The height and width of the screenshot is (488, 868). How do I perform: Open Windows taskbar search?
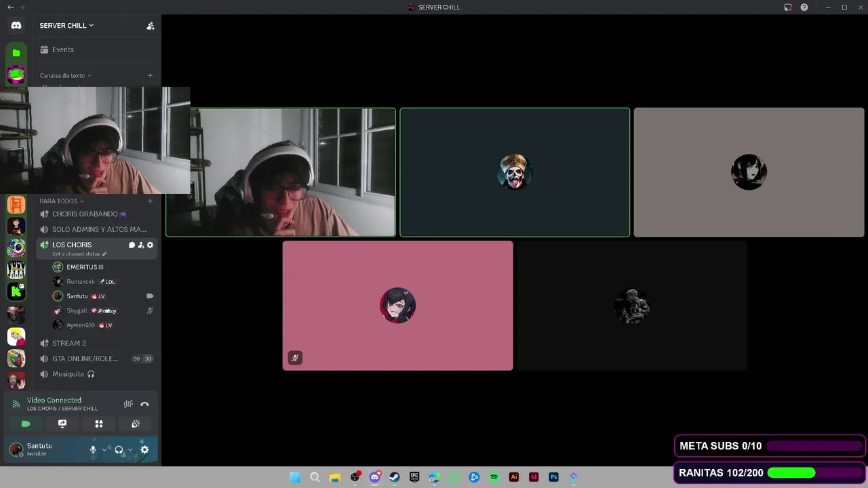(x=315, y=477)
